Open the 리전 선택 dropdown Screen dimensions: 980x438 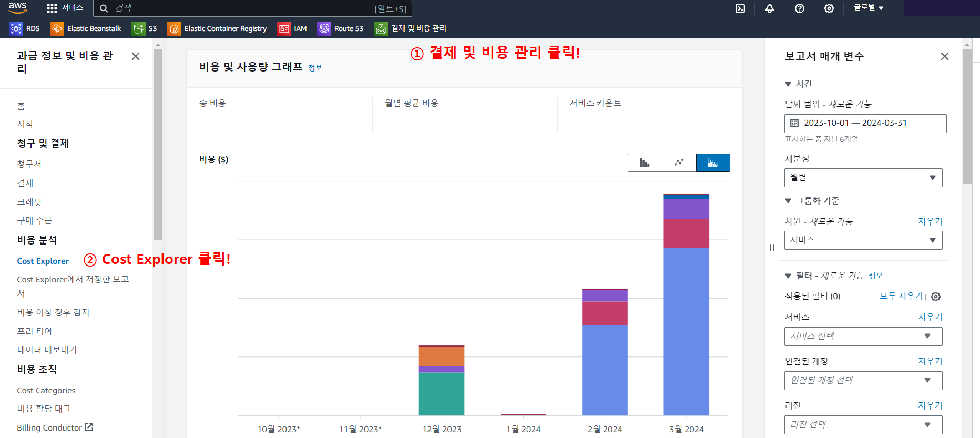pos(863,425)
